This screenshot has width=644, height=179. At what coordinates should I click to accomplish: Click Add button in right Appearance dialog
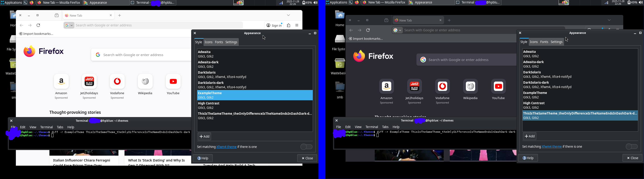[x=530, y=136]
